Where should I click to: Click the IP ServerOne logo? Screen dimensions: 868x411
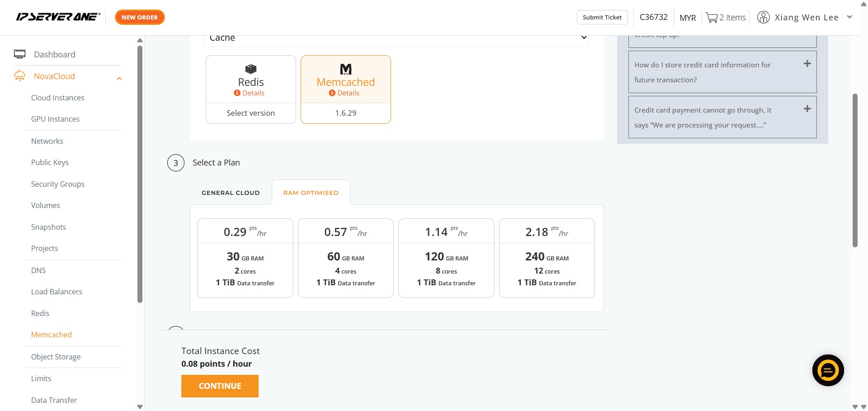58,17
